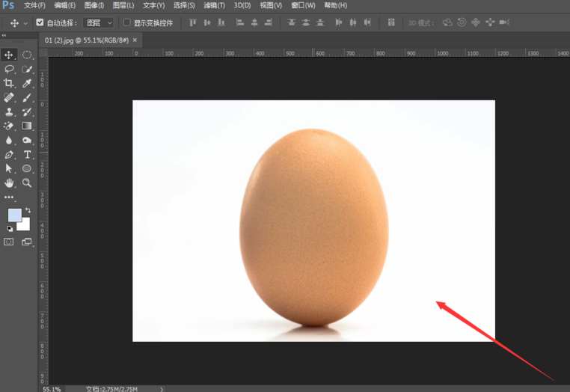Click the 55.1% zoom level field

(x=52, y=389)
